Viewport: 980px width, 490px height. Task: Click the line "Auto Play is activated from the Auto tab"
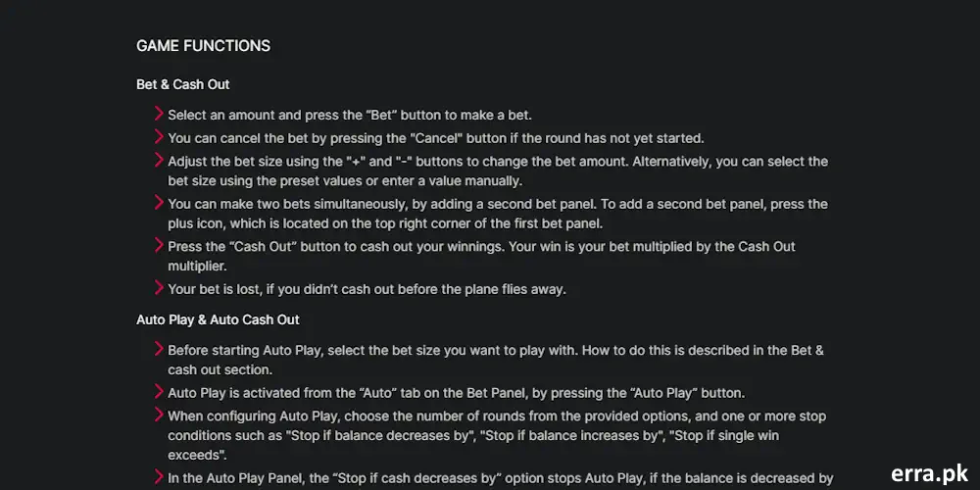(x=456, y=392)
